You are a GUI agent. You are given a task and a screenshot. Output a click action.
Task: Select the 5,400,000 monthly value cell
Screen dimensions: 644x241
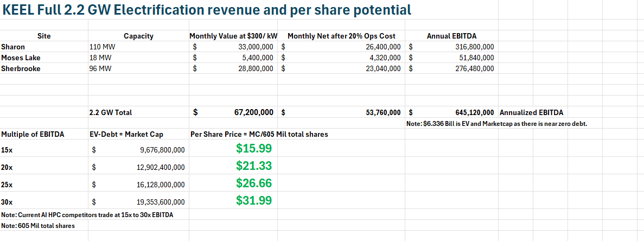tap(233, 58)
